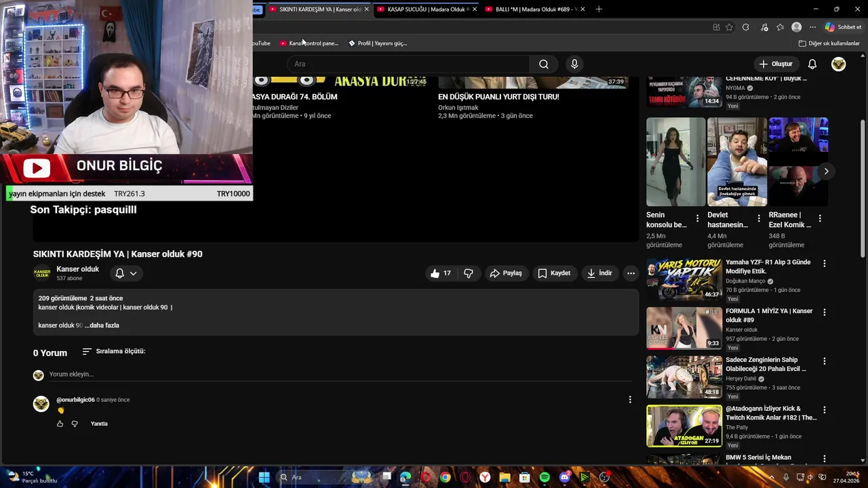Open browser profile avatar in toolbar
This screenshot has width=868, height=488.
coord(796,27)
